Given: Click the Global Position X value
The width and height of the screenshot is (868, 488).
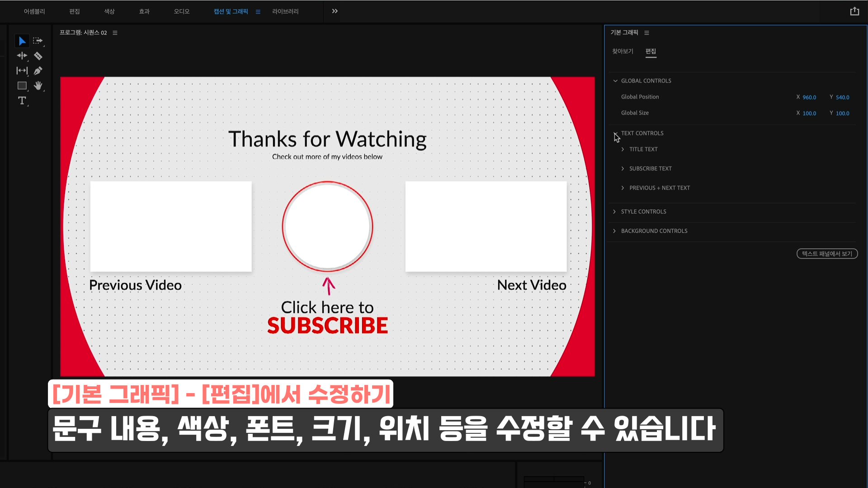Looking at the screenshot, I should [809, 97].
